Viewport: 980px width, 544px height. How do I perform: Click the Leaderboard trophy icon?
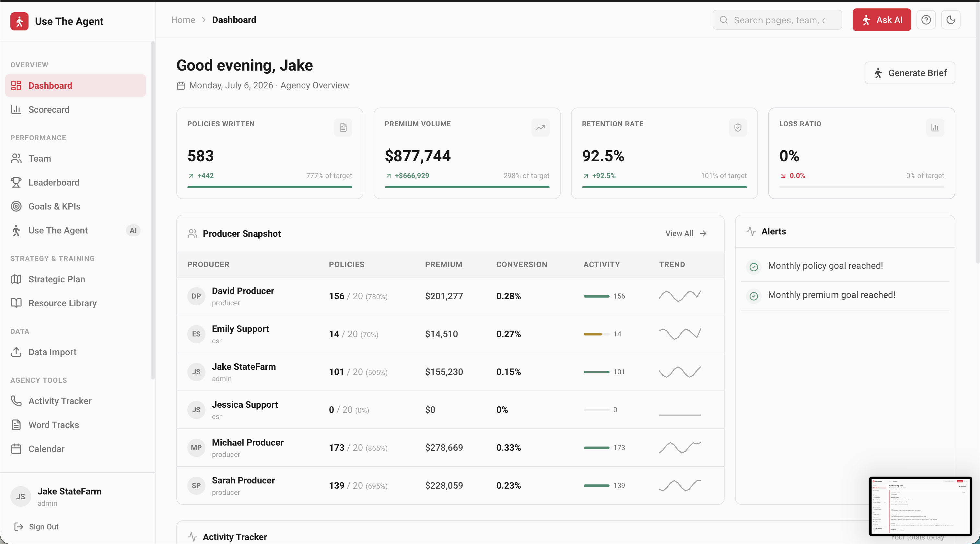(x=16, y=183)
